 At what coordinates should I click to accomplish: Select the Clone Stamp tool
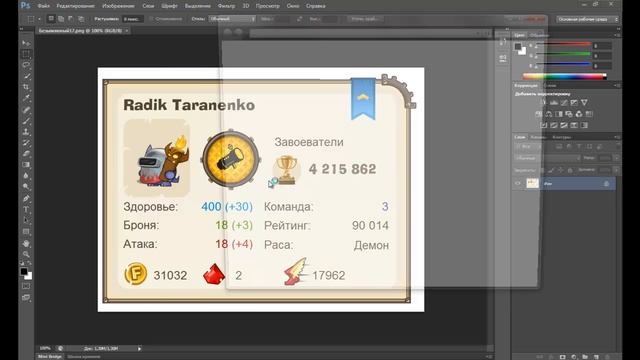[26, 132]
